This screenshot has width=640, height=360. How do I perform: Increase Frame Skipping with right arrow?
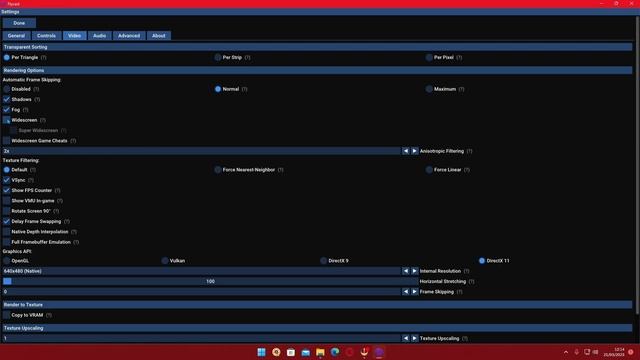click(415, 292)
